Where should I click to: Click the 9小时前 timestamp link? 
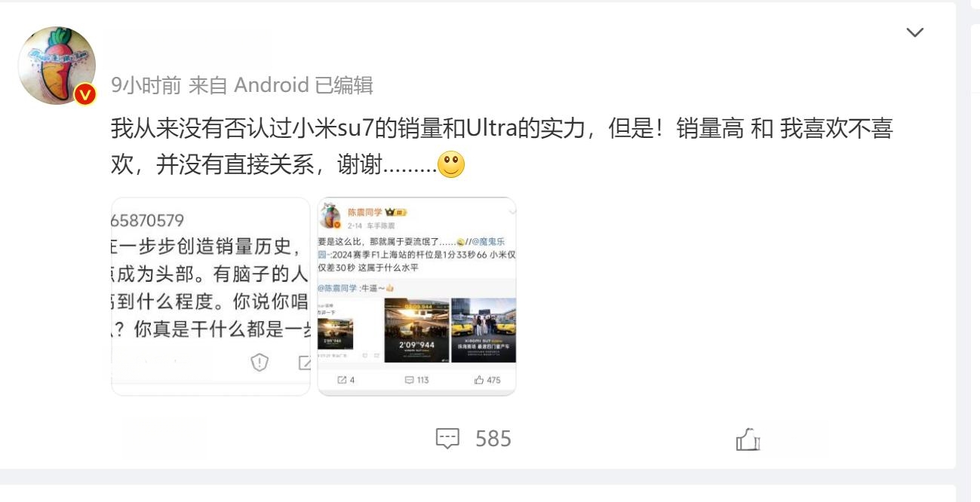tap(146, 85)
